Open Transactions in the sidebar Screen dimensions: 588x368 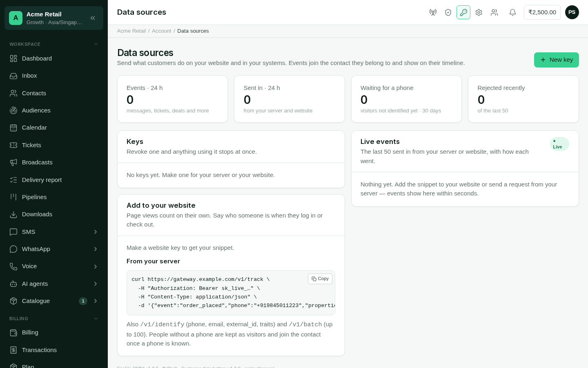54,350
